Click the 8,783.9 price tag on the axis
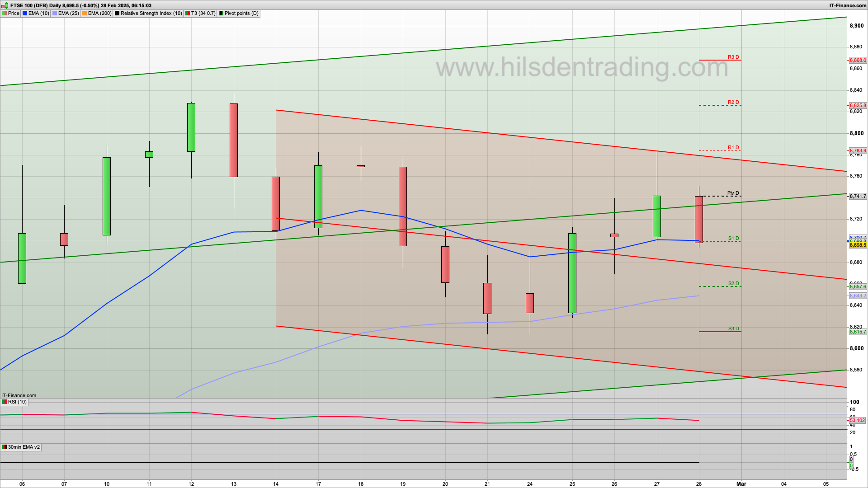Screen dimensions: 868x488 pyautogui.click(x=858, y=150)
